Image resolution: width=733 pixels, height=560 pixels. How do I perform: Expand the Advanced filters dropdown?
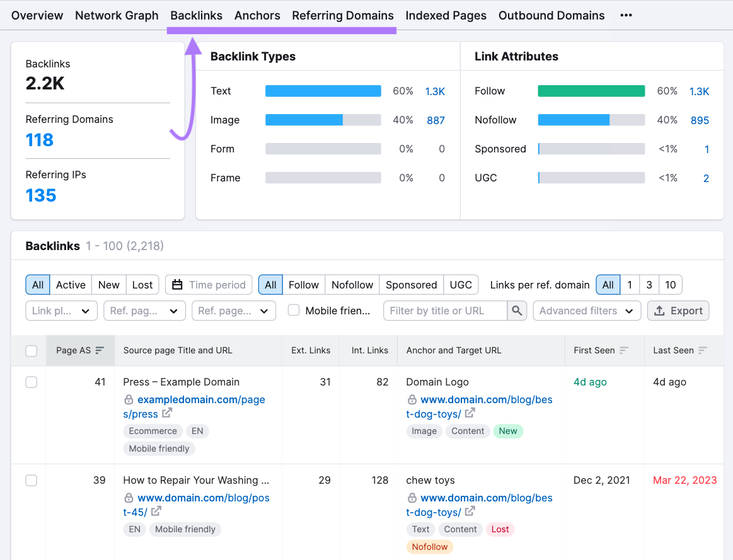(x=586, y=311)
